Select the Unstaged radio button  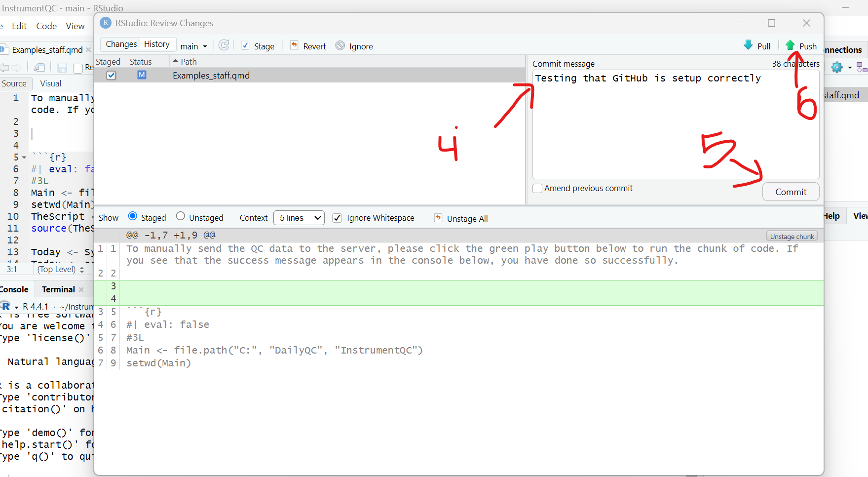(x=181, y=216)
